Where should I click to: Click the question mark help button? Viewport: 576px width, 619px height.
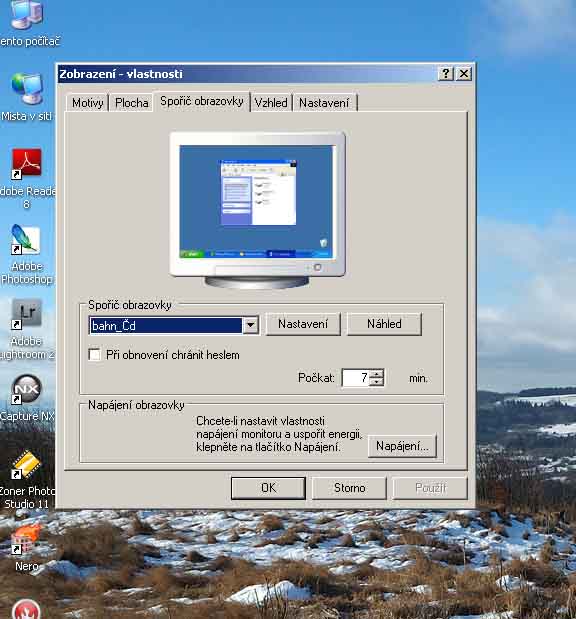tap(445, 73)
